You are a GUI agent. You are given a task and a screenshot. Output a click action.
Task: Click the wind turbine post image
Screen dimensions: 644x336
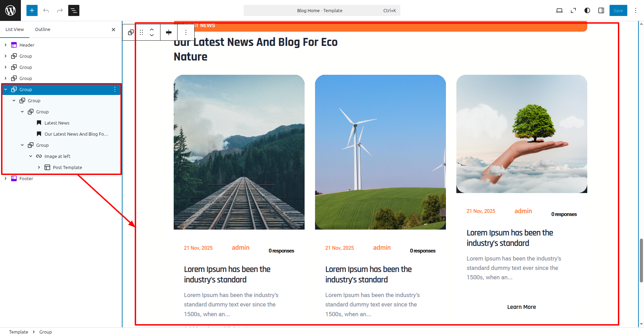pos(380,152)
